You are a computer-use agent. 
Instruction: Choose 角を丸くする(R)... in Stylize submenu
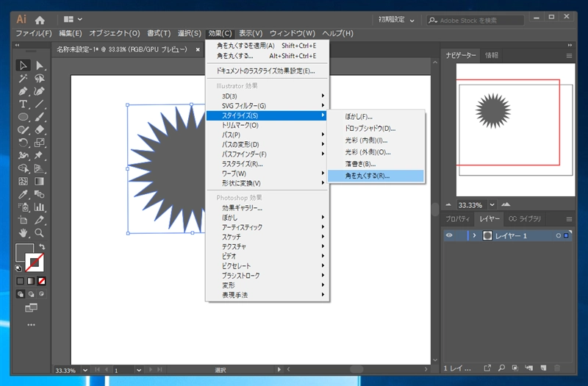click(x=376, y=176)
